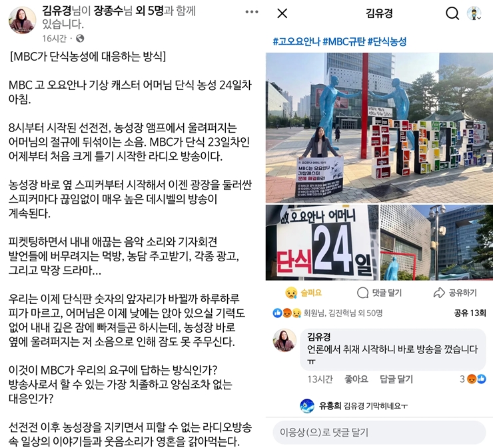Open the three-dot post options menu
Screen dimensions: 493x448
252,12
